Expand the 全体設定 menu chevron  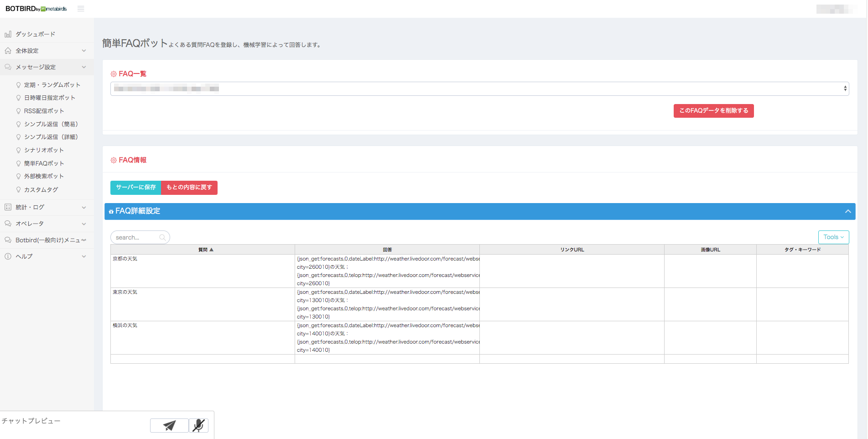[84, 51]
